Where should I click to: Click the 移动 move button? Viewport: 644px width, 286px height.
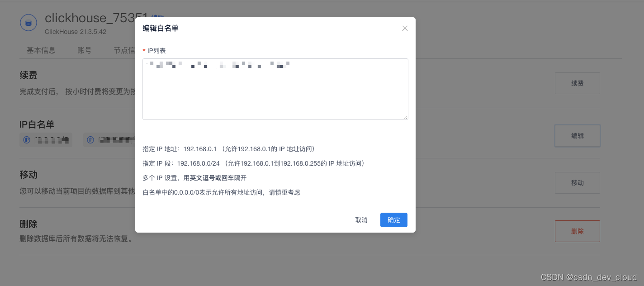[578, 183]
